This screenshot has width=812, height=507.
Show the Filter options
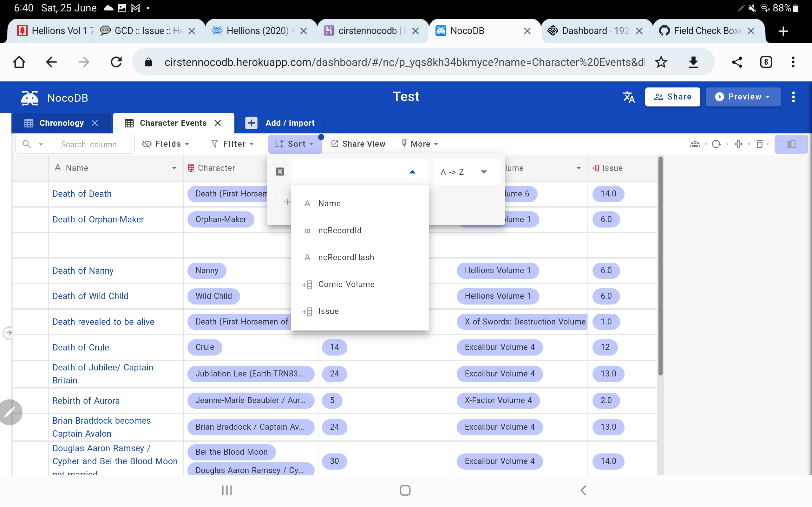coord(232,144)
